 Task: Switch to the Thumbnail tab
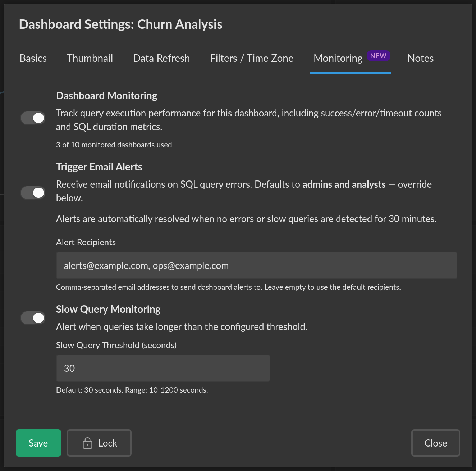[x=90, y=58]
